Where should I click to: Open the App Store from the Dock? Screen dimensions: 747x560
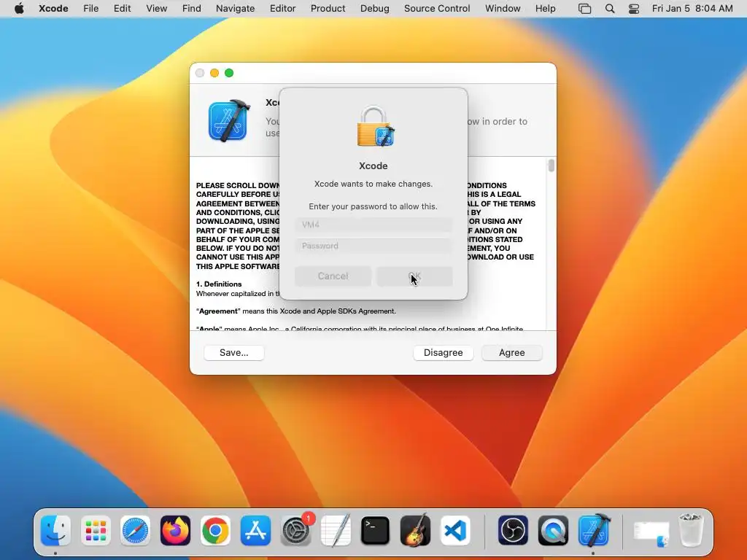coord(255,530)
